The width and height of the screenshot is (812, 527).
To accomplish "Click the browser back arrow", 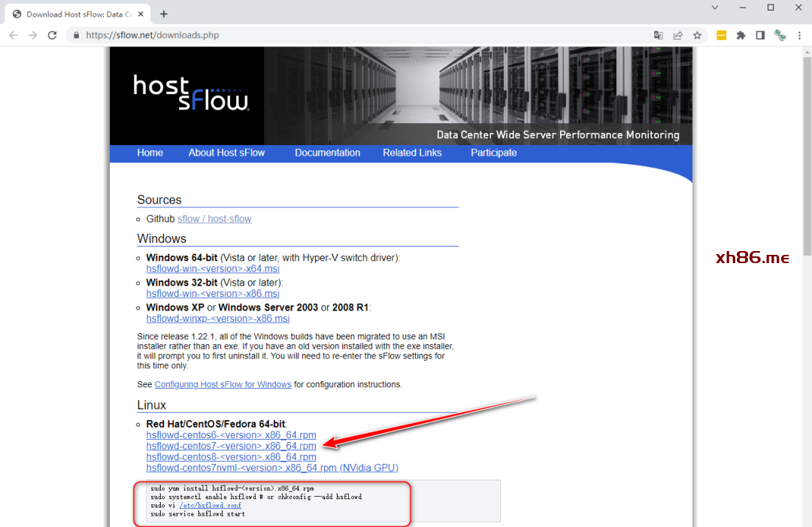I will [14, 35].
